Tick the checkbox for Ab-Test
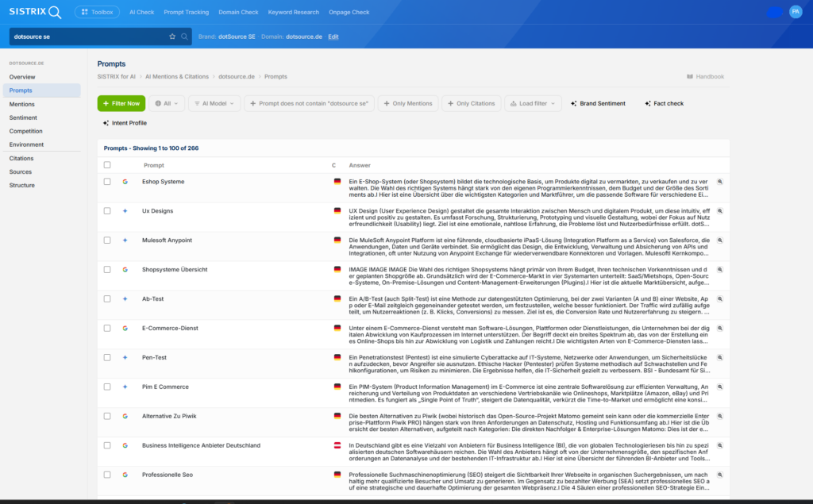 coord(107,299)
